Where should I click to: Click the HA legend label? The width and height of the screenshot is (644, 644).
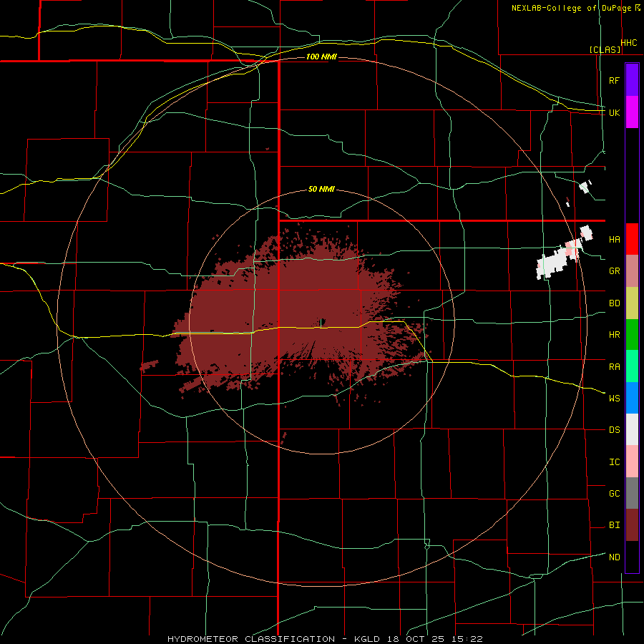click(x=614, y=240)
